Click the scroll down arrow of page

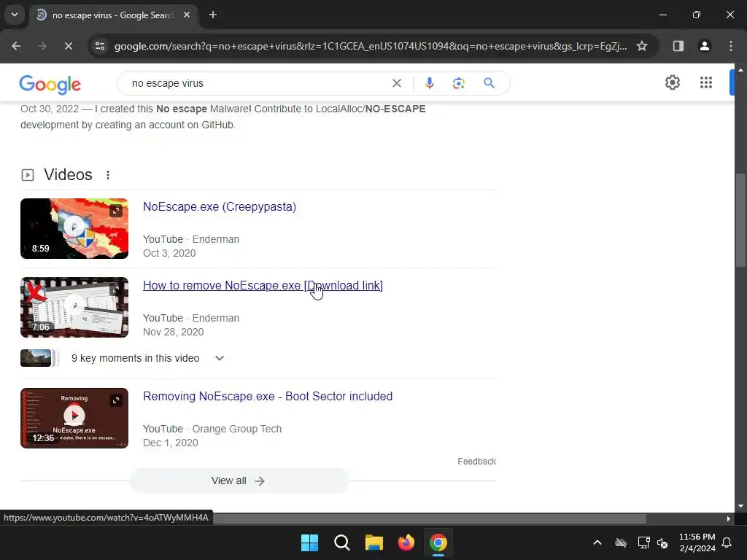point(740,506)
